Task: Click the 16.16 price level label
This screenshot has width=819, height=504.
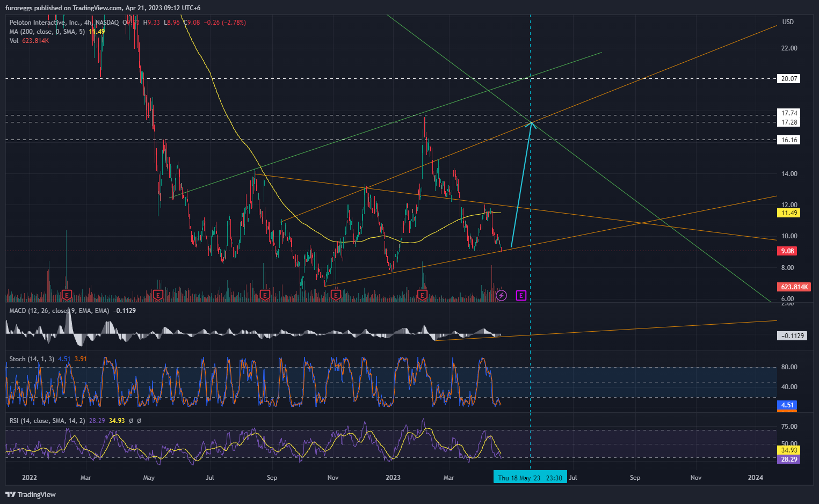Action: [789, 140]
